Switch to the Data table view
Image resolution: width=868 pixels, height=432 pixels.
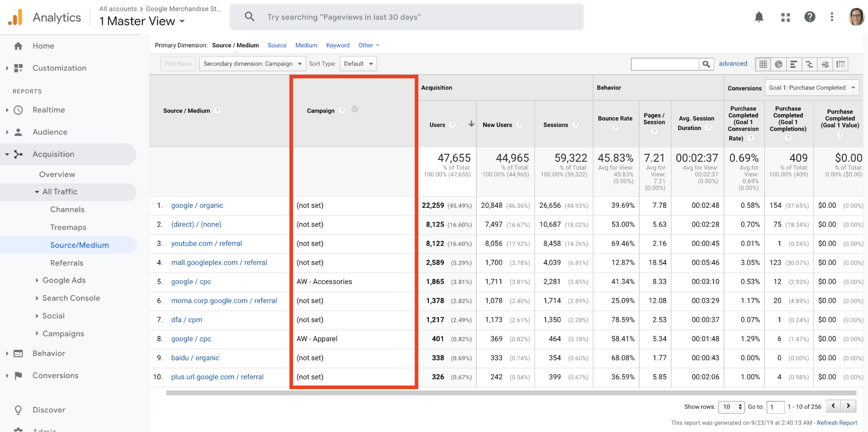(763, 64)
